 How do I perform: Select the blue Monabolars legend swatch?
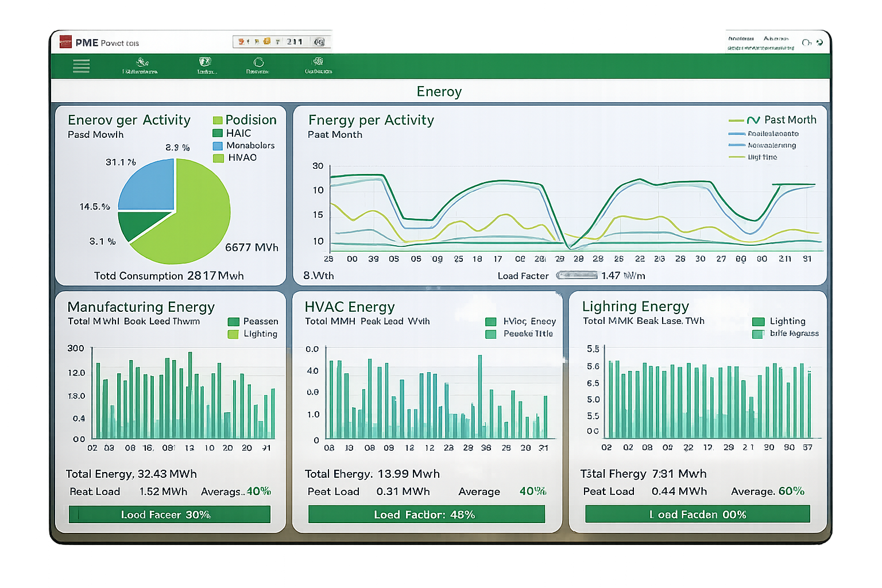pos(218,146)
